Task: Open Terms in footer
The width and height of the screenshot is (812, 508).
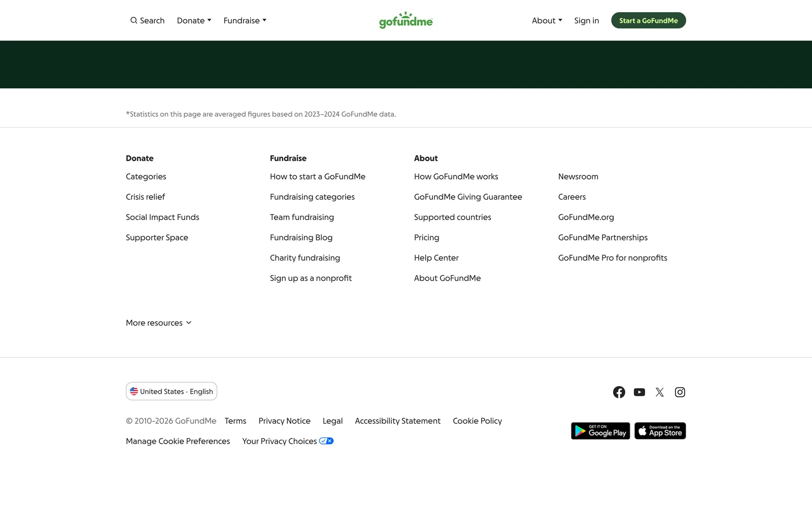Action: click(235, 421)
